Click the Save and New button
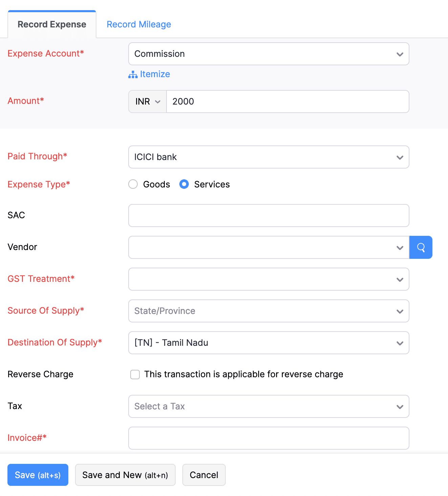The width and height of the screenshot is (448, 496). point(125,475)
